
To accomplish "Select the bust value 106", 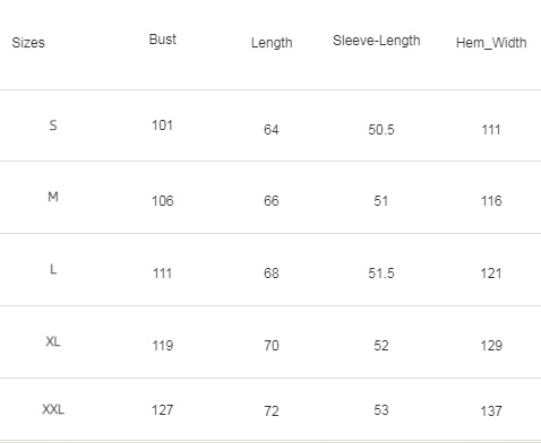I will [x=163, y=201].
